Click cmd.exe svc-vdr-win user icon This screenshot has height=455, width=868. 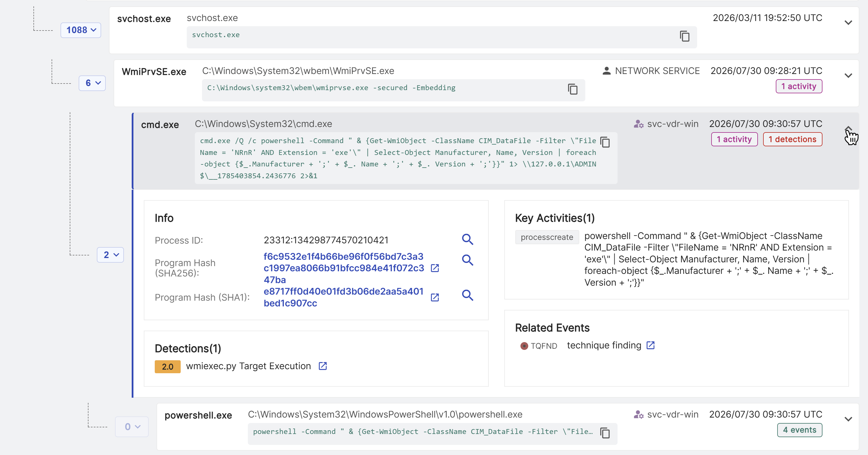coord(639,124)
